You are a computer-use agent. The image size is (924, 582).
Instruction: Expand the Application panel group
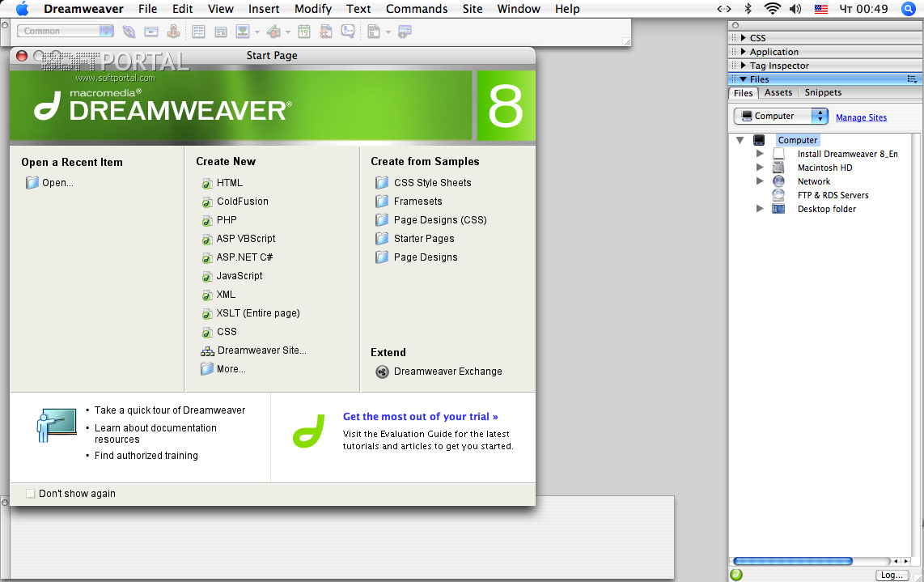pos(743,51)
